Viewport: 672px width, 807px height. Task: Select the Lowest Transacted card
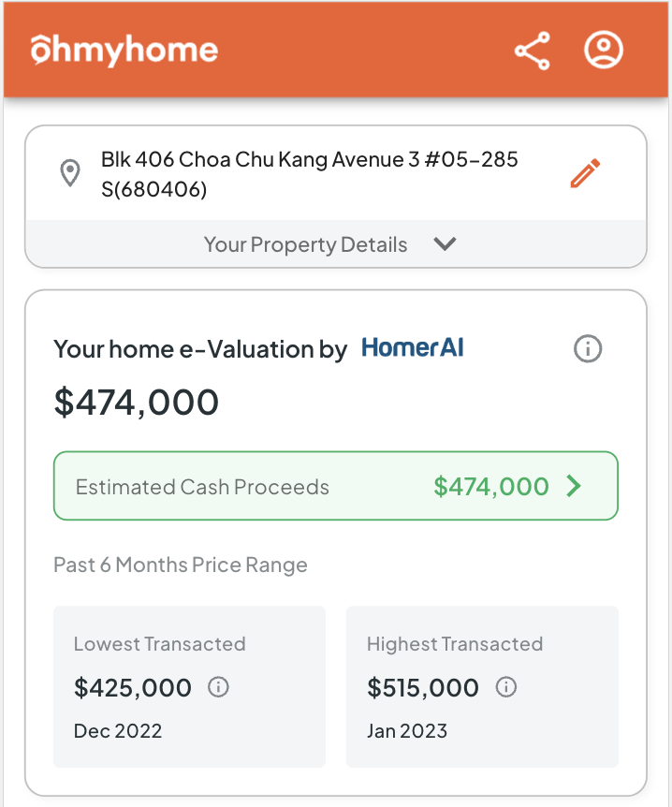189,686
